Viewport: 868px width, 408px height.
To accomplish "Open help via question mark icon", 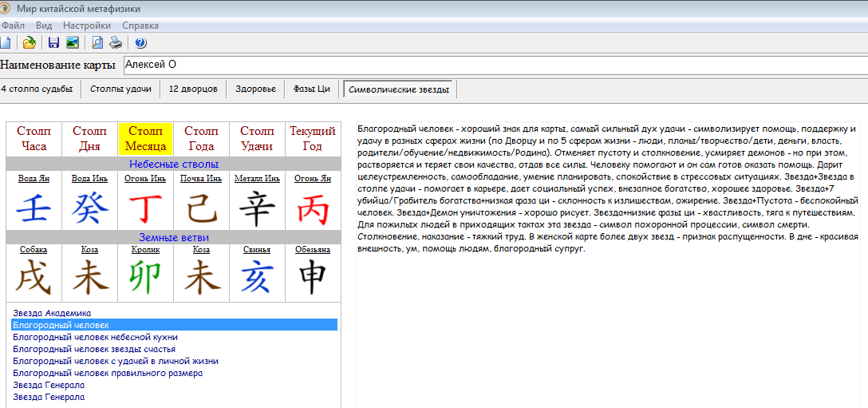I will 140,42.
